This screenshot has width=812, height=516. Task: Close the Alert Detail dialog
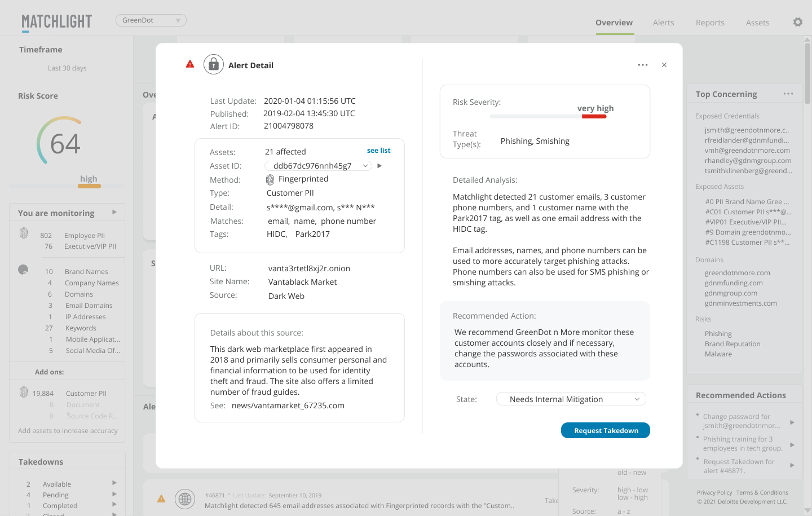click(x=664, y=65)
